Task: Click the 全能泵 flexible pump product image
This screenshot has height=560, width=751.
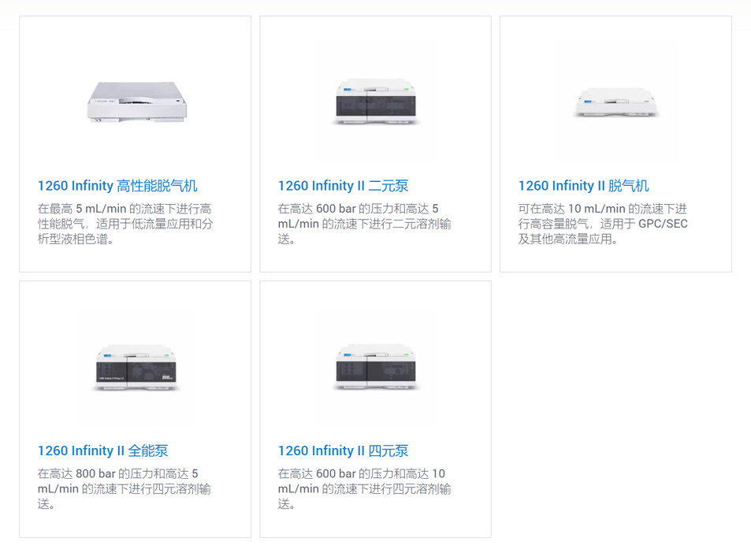Action: click(x=136, y=367)
